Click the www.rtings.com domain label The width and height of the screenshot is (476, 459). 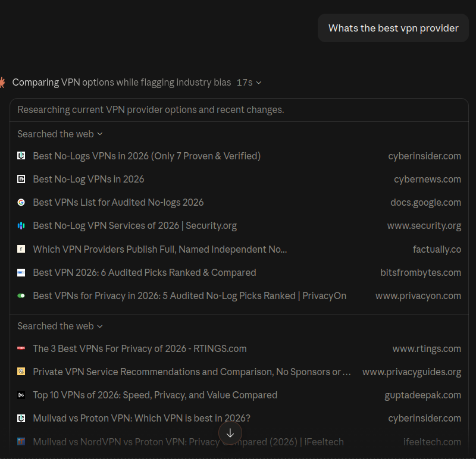427,348
